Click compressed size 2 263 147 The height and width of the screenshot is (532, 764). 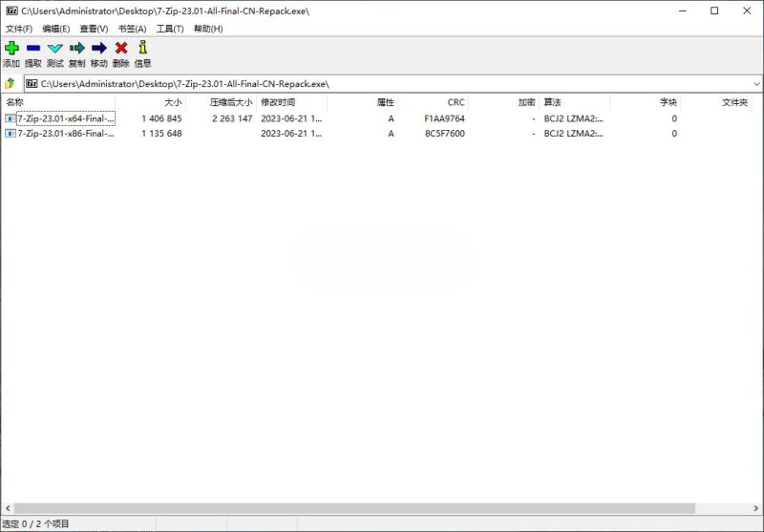[x=232, y=118]
